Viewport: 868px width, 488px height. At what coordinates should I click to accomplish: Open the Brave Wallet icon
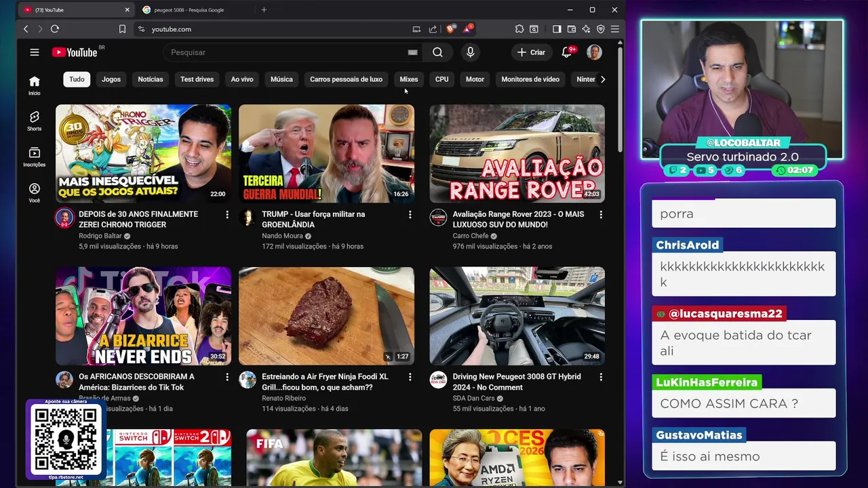click(572, 29)
